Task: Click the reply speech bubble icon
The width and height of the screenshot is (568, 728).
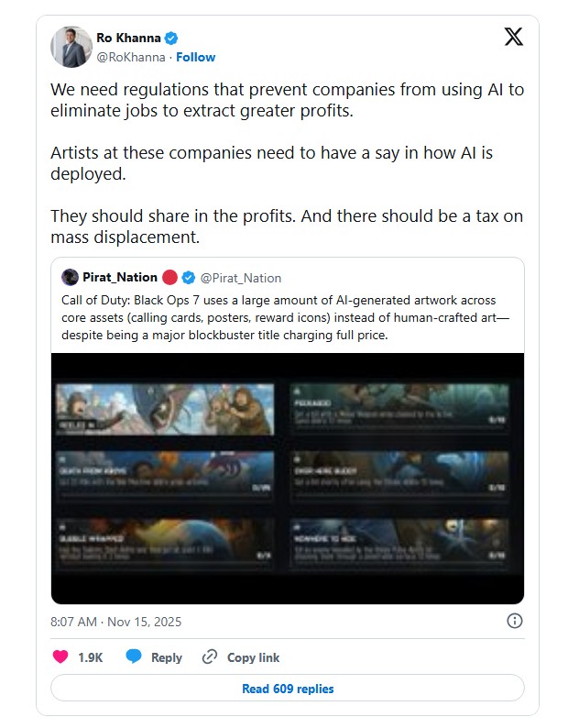Action: [134, 657]
